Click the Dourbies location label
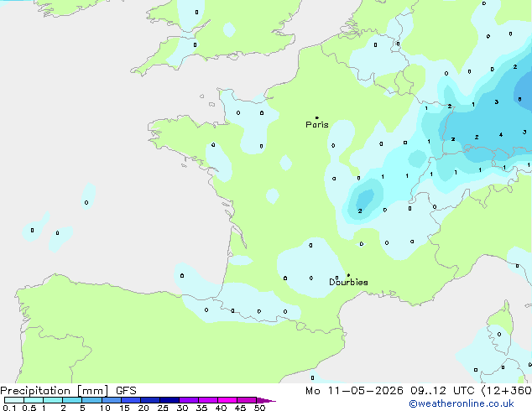The width and height of the screenshot is (532, 411). coord(348,282)
